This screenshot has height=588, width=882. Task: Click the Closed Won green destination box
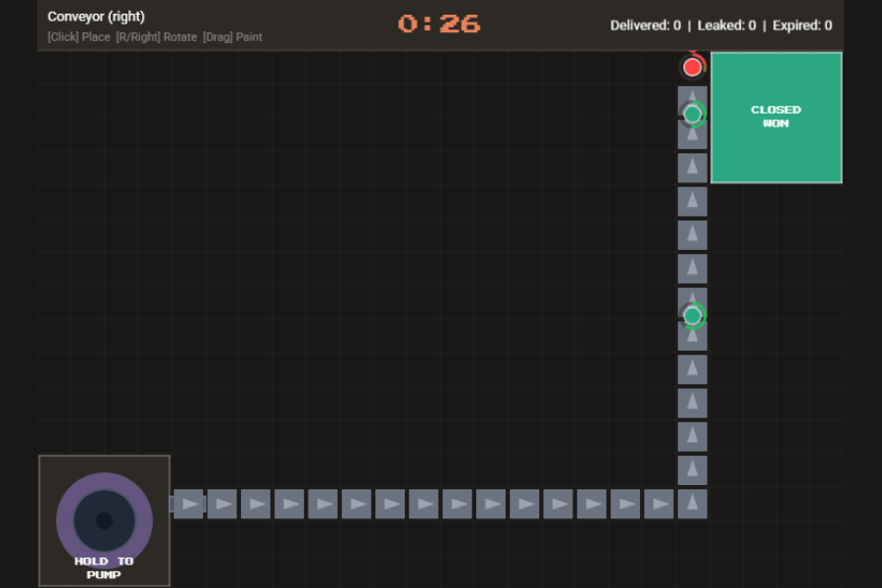(x=775, y=118)
